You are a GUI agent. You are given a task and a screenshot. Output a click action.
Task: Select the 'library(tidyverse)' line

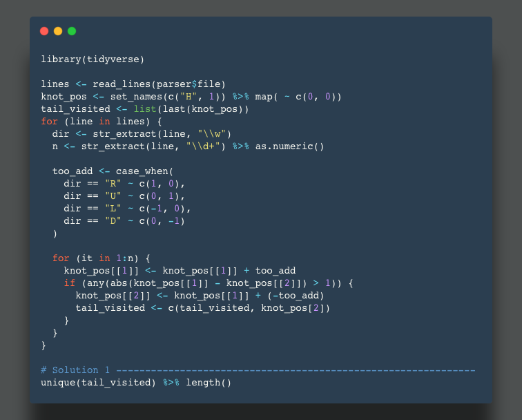93,59
